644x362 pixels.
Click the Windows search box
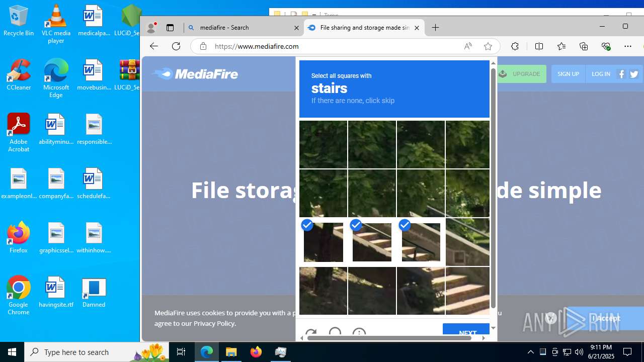click(x=96, y=352)
